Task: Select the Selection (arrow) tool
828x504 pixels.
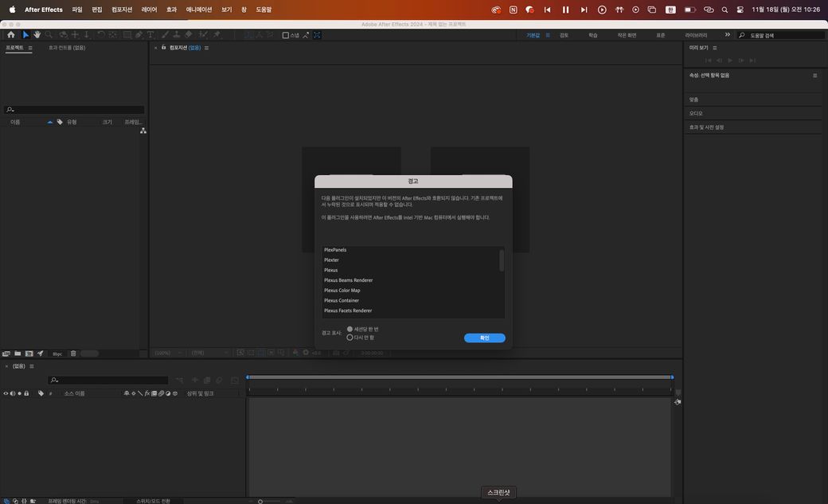Action: coord(25,35)
